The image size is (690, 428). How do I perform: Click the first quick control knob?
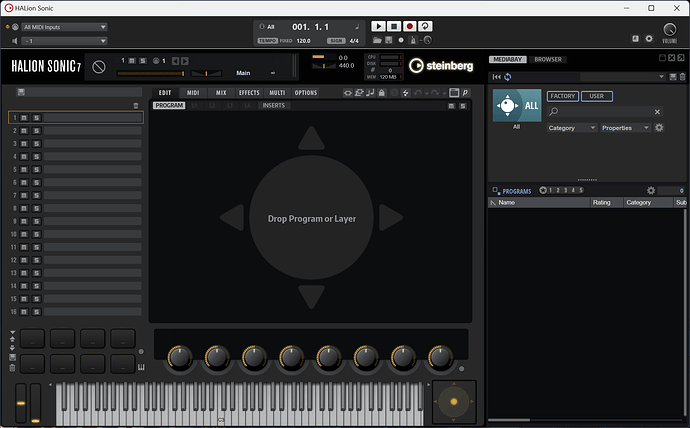(x=179, y=358)
